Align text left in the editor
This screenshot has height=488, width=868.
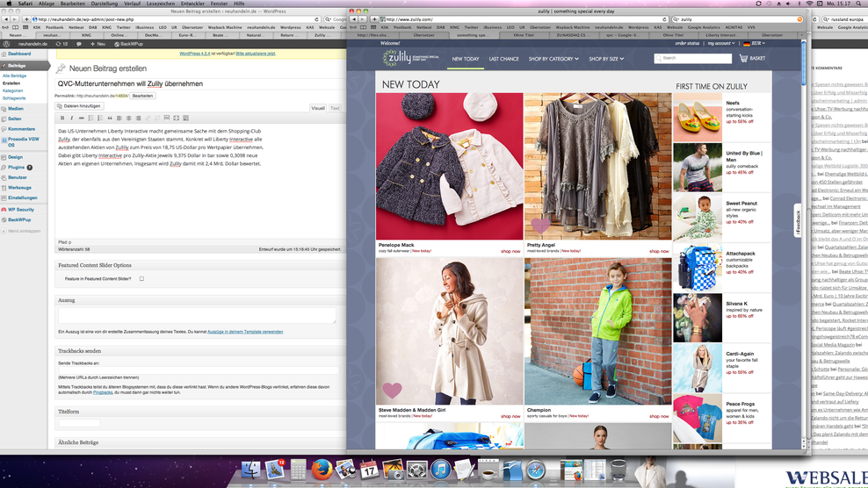119,118
